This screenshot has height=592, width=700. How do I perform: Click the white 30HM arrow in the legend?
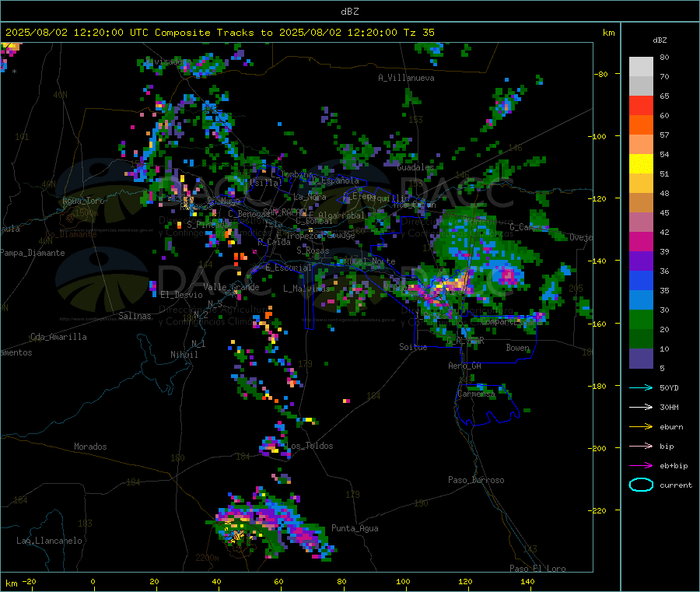641,407
